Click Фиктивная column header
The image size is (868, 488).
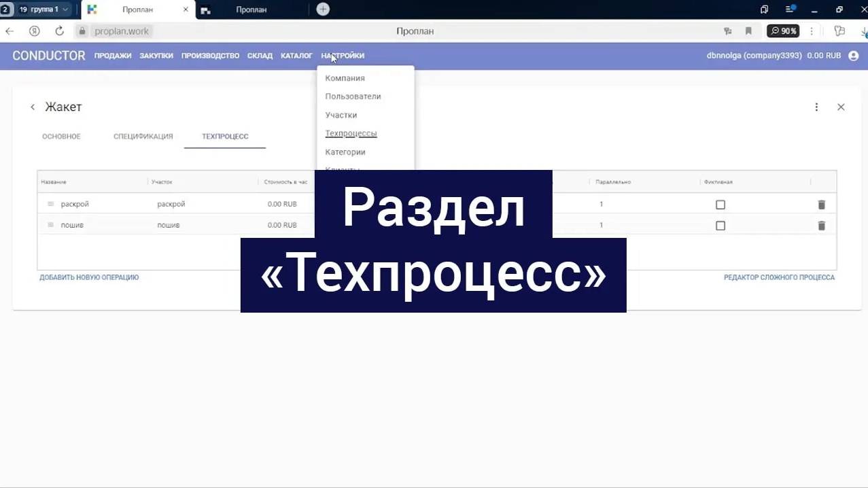click(718, 182)
